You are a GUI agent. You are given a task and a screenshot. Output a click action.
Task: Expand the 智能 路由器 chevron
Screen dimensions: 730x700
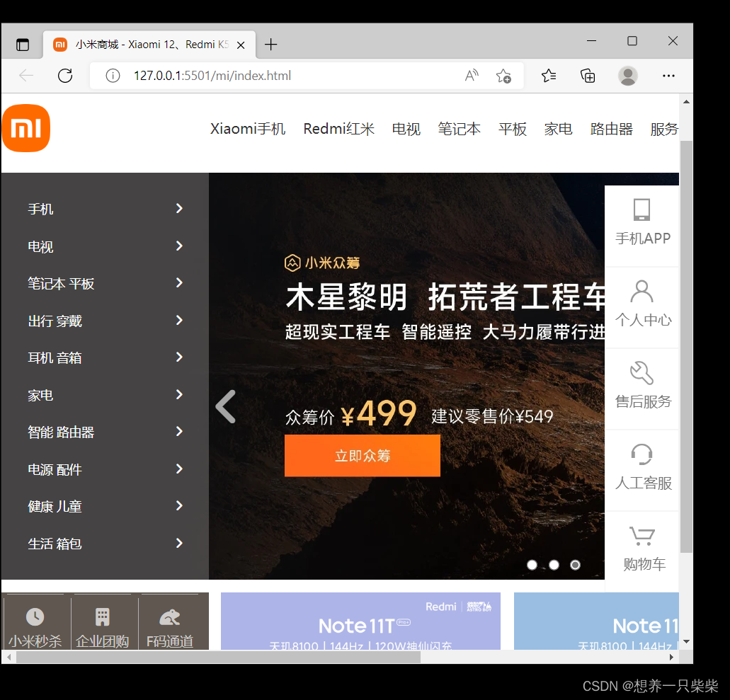(x=179, y=432)
